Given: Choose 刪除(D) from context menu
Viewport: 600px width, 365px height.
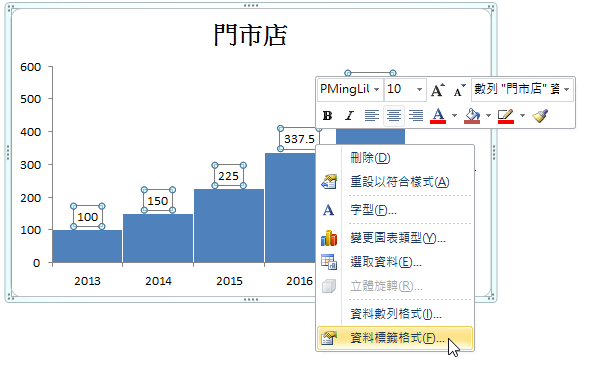Looking at the screenshot, I should 395,158.
